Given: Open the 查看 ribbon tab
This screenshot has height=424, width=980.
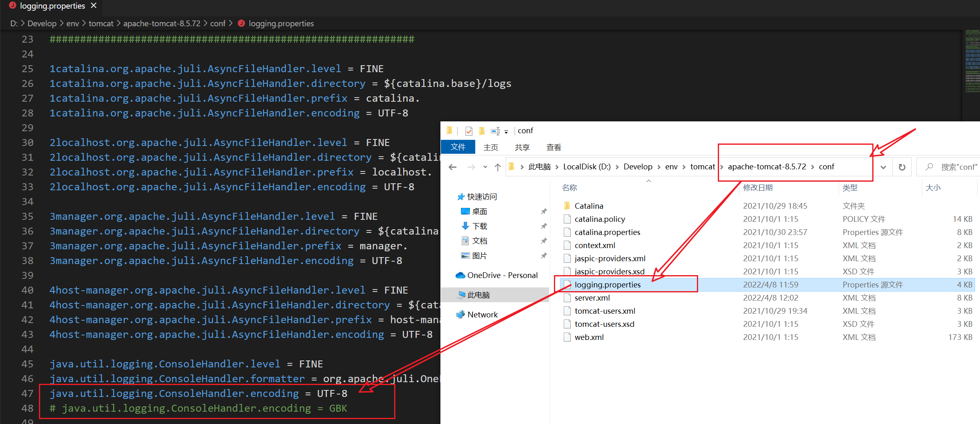Looking at the screenshot, I should pyautogui.click(x=554, y=147).
